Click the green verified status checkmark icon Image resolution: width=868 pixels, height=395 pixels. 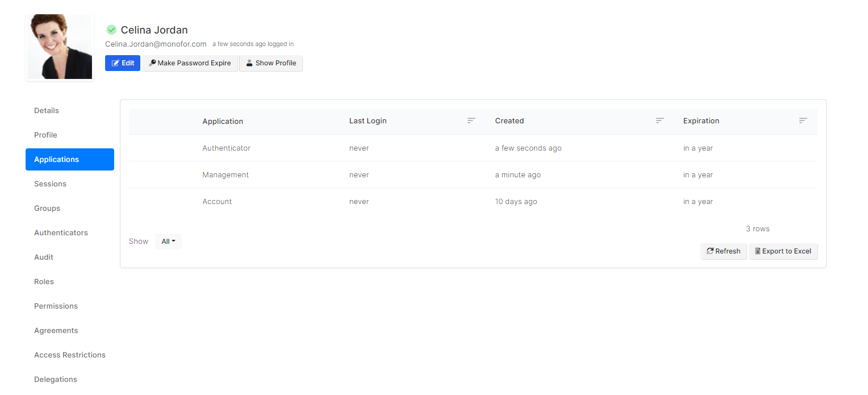pyautogui.click(x=111, y=30)
